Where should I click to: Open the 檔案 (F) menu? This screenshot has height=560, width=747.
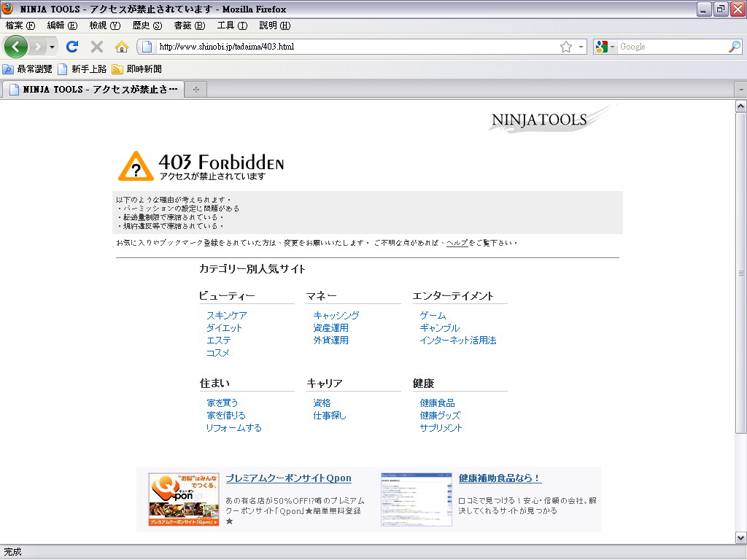[x=20, y=26]
